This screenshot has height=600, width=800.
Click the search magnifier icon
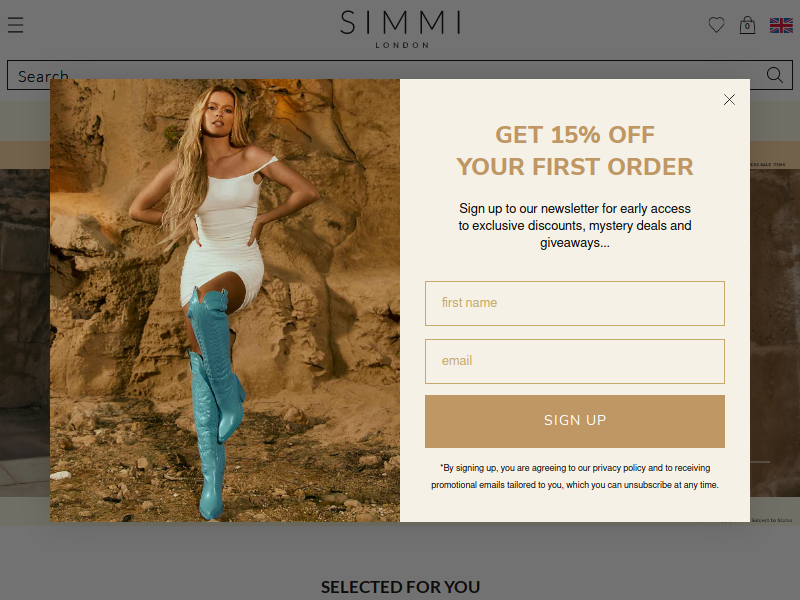(774, 75)
